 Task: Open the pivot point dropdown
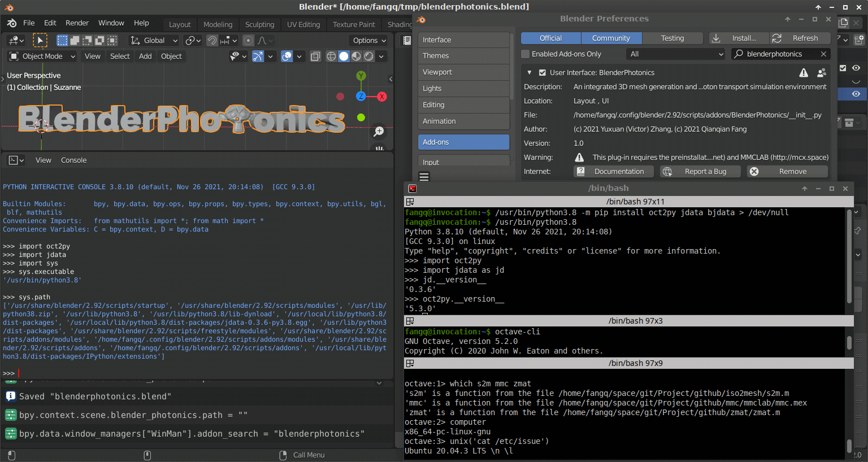click(193, 41)
